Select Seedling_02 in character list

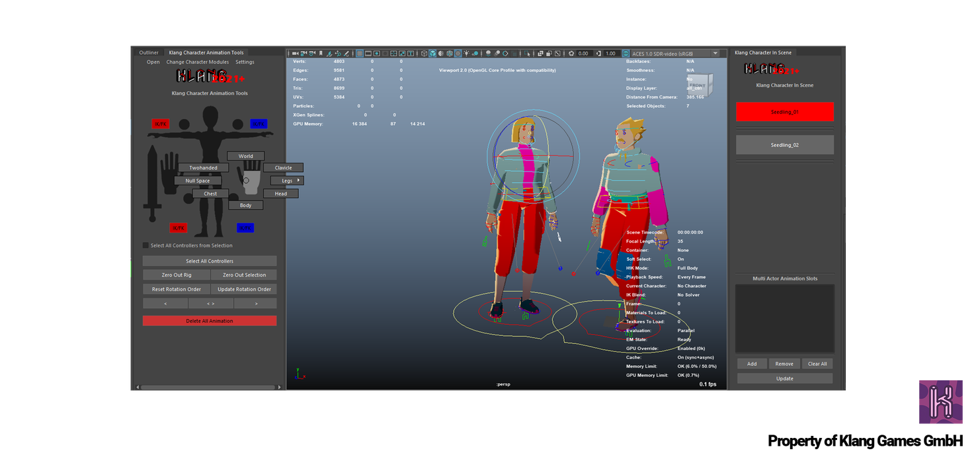click(785, 145)
